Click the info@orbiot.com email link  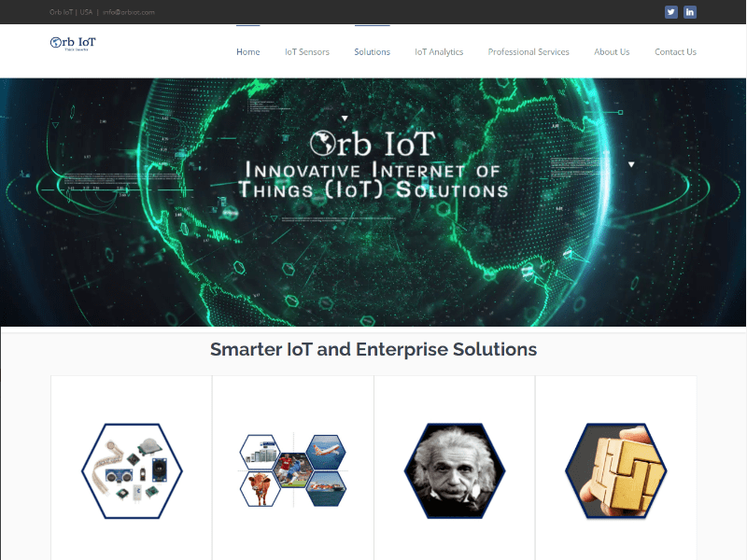[129, 12]
